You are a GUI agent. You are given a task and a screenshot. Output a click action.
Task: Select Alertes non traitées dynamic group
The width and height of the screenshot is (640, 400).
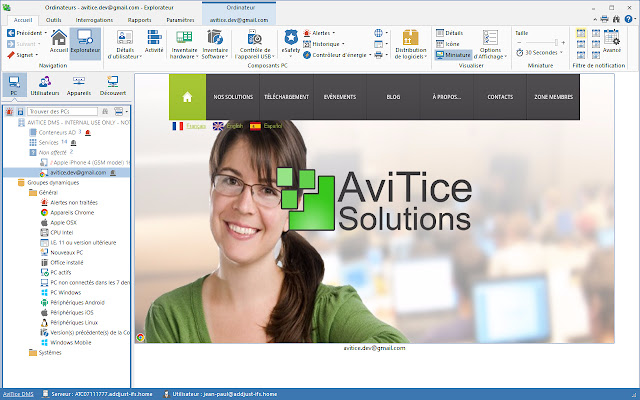tap(73, 202)
